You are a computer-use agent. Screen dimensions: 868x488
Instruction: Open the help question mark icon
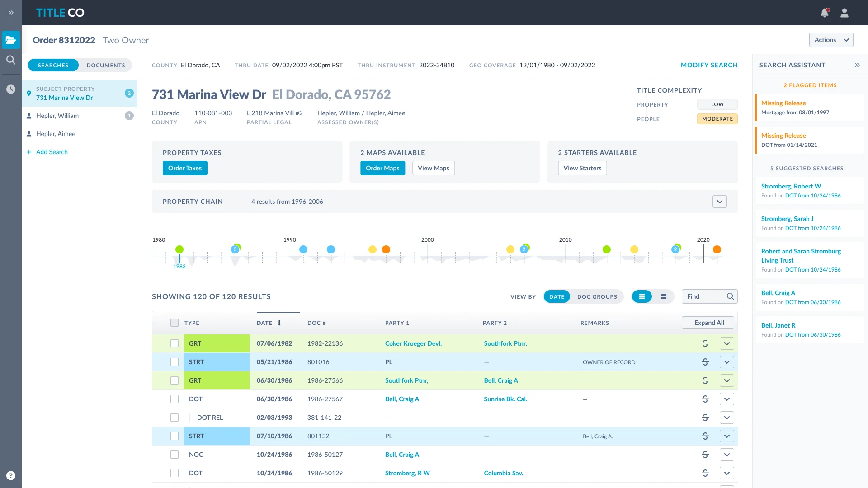11,475
